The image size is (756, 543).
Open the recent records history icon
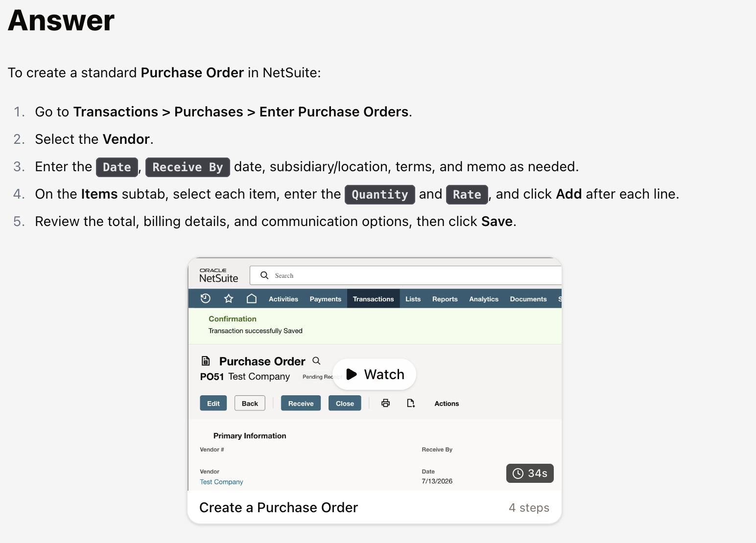tap(206, 298)
